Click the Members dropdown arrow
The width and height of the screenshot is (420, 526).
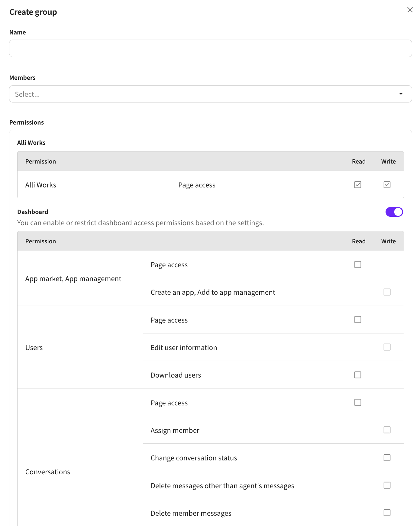click(401, 94)
